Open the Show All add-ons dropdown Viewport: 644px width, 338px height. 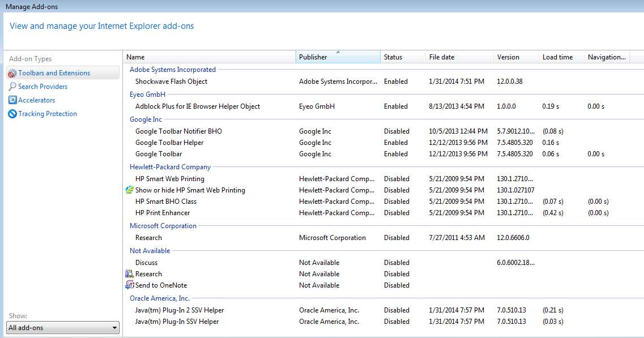[x=63, y=328]
